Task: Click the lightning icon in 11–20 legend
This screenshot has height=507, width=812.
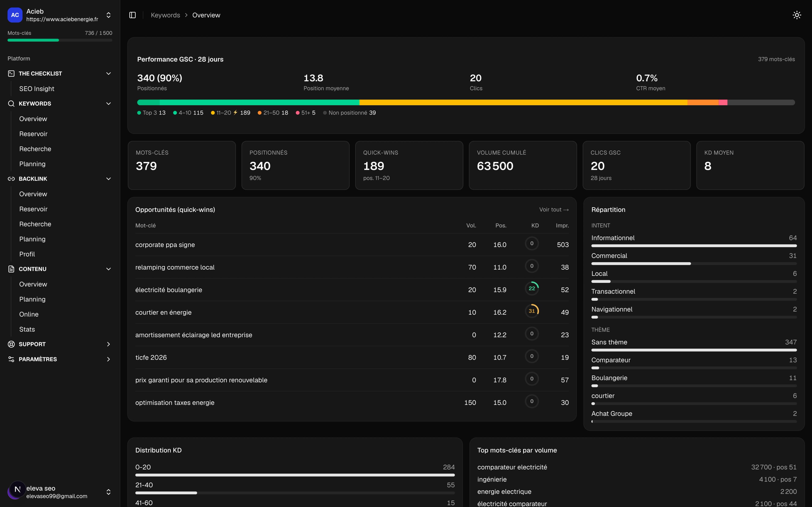Action: point(235,112)
